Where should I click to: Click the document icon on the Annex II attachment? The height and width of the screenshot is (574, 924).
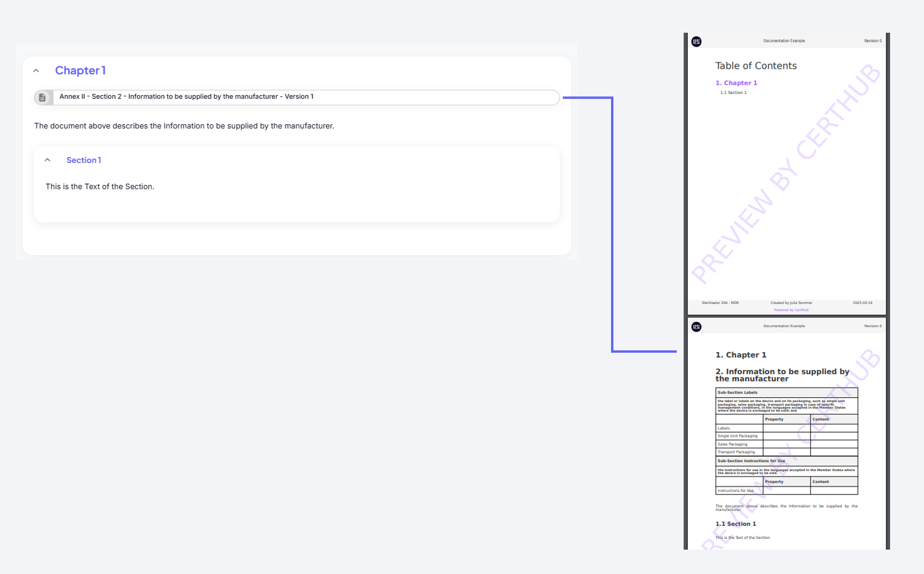point(43,97)
